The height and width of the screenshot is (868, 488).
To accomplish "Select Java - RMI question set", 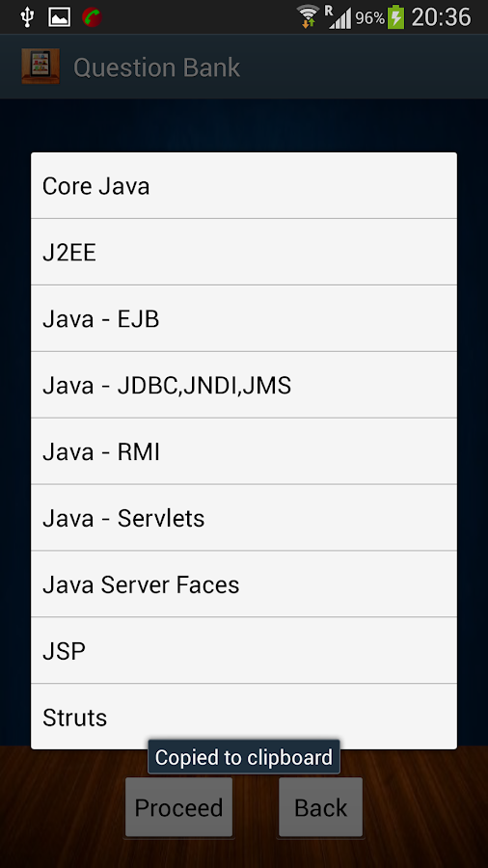I will 244,451.
